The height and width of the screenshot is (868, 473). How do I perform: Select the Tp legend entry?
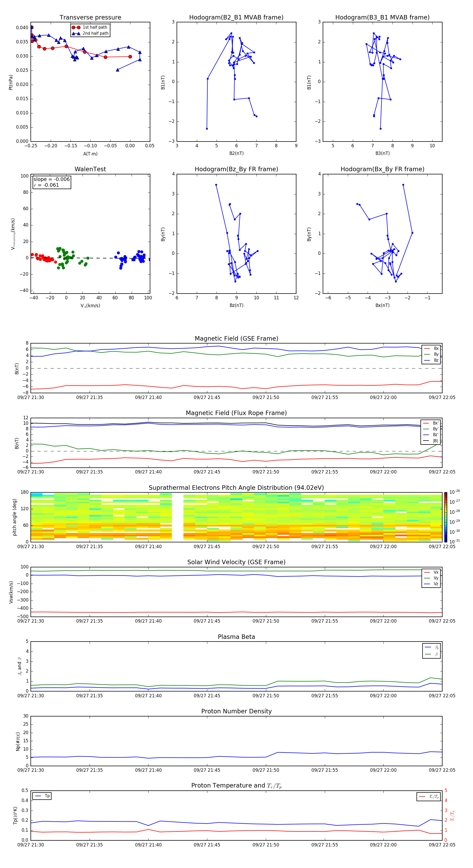(42, 796)
